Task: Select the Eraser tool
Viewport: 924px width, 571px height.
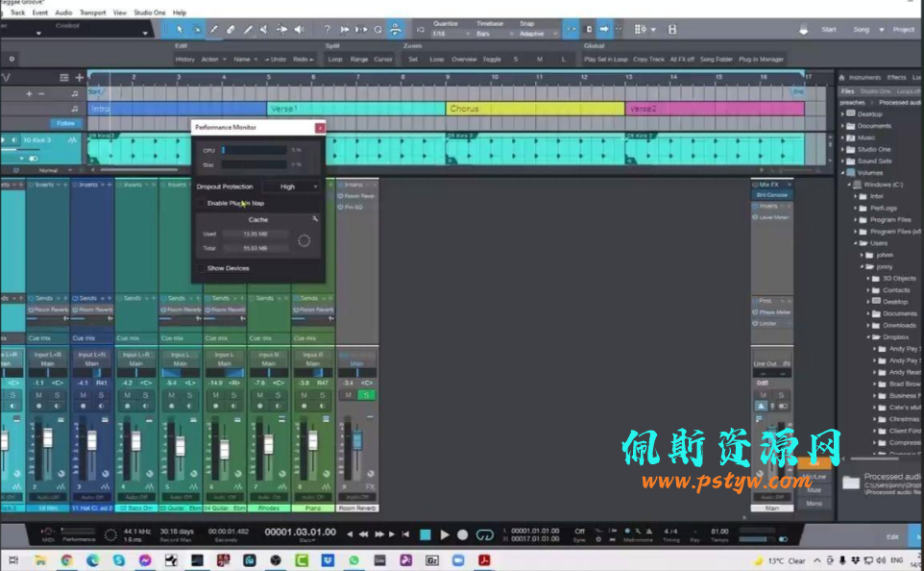Action: (231, 29)
